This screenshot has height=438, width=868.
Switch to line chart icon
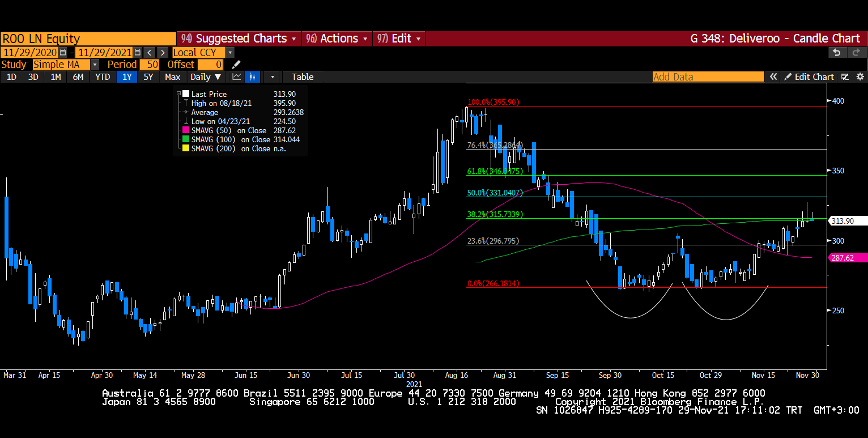click(x=237, y=77)
